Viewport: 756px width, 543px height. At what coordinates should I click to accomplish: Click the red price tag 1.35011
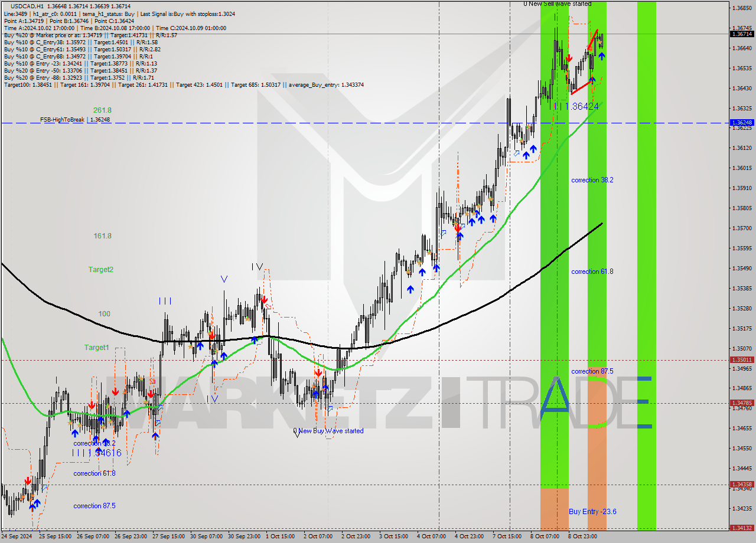[x=742, y=359]
